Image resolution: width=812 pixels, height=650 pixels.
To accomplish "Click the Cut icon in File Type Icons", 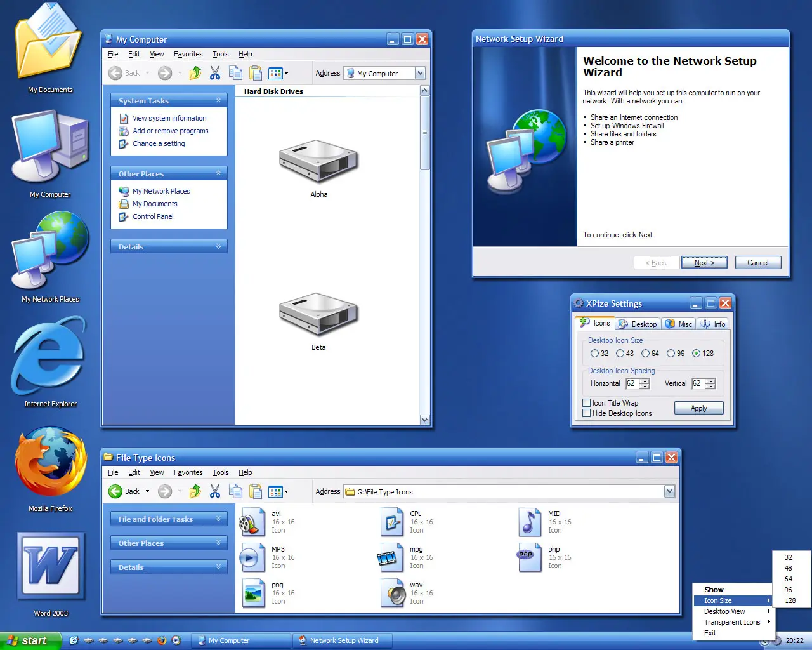I will [215, 491].
